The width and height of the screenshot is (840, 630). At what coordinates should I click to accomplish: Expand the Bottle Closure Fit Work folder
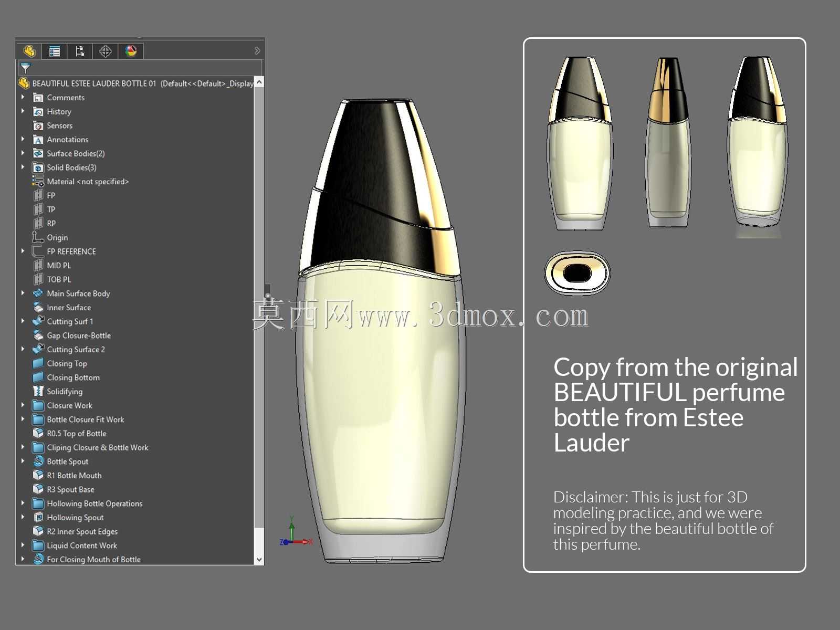(x=23, y=419)
